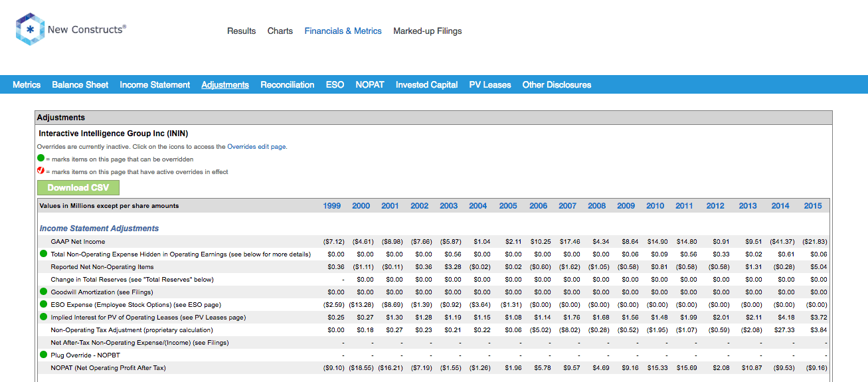
Task: Click the Change in Total Reserves label
Action: point(132,279)
